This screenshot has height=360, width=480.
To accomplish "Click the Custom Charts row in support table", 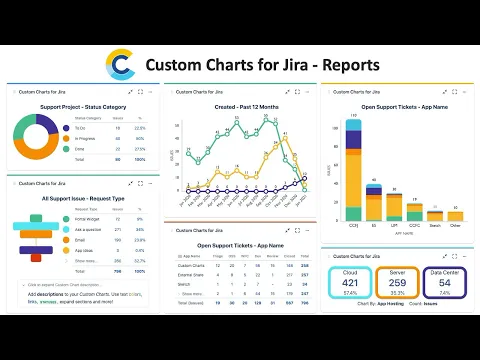I will (x=243, y=266).
